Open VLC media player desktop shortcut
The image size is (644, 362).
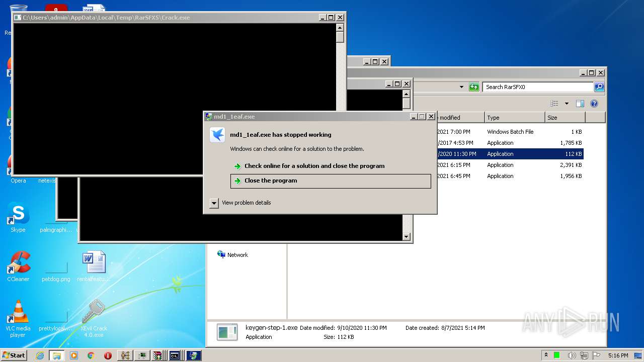[18, 319]
